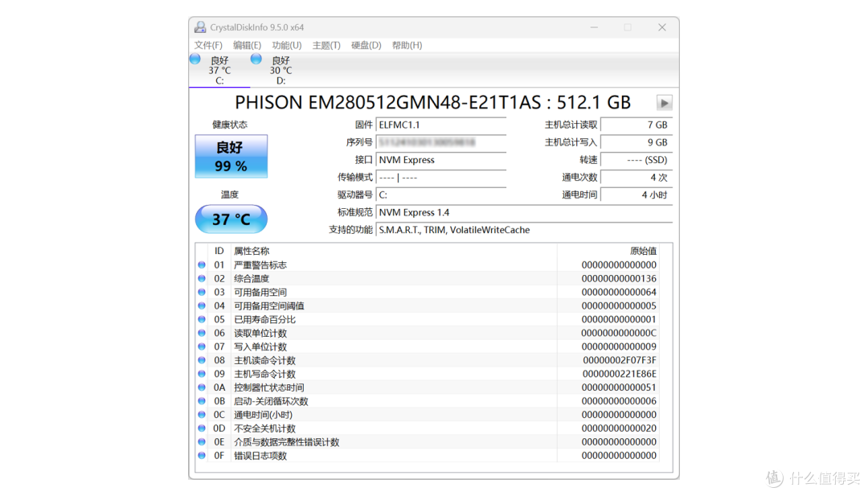Select the attribute name 严重警告标志
The image size is (868, 496).
pyautogui.click(x=260, y=265)
